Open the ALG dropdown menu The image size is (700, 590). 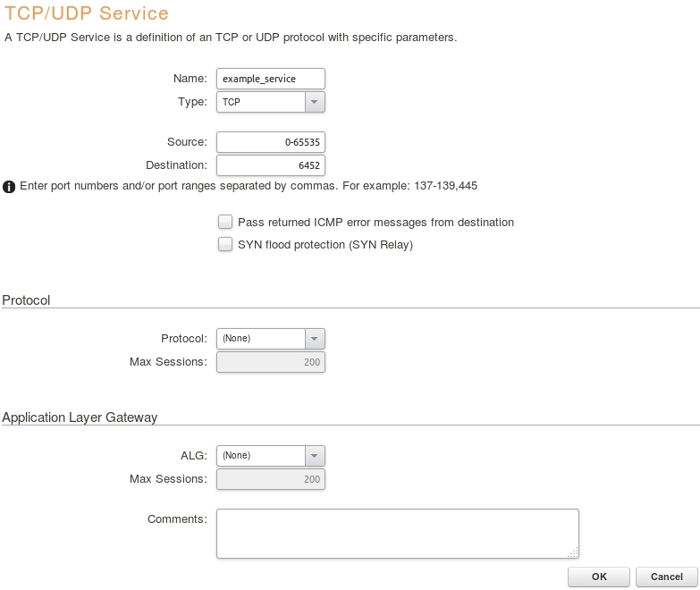coord(315,456)
